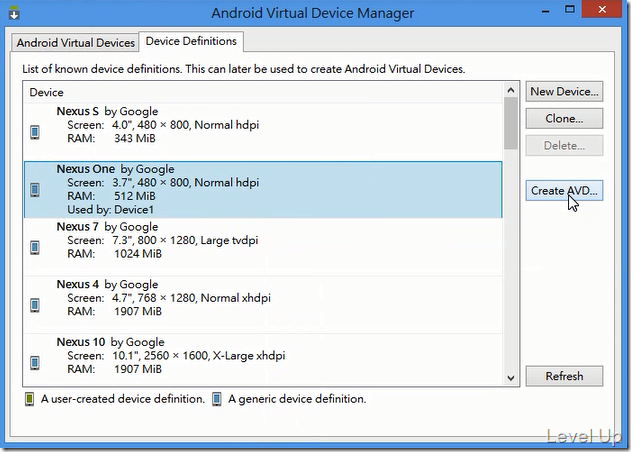Select the Nexus One by Google entry

263,190
